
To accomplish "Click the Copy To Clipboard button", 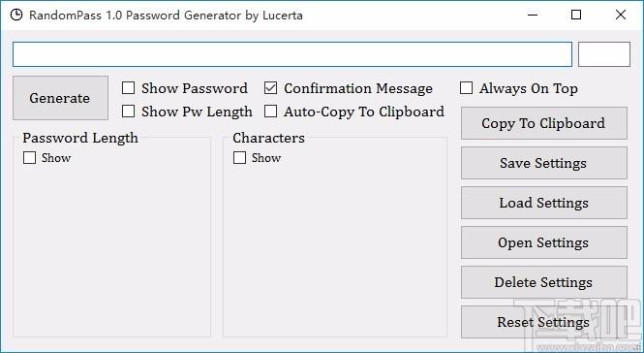I will pyautogui.click(x=544, y=123).
